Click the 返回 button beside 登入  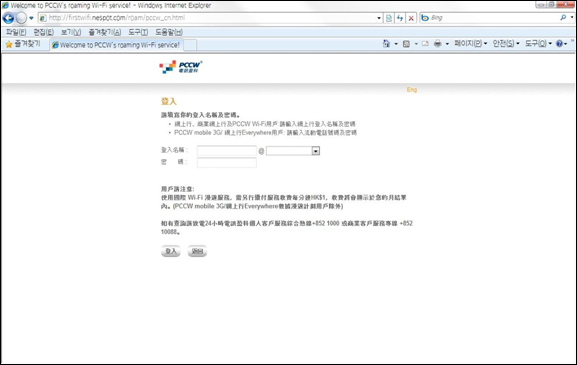pos(197,251)
